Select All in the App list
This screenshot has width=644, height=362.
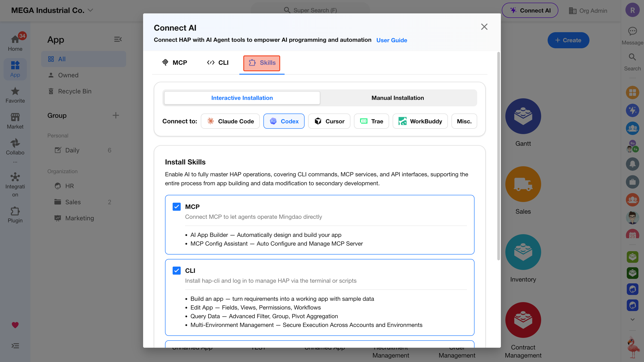tap(83, 59)
